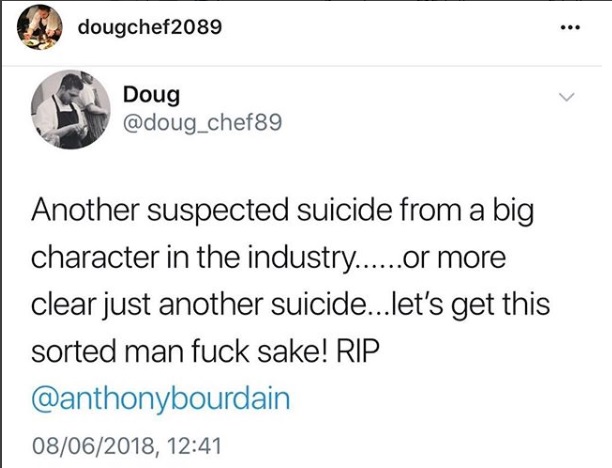This screenshot has height=468, width=612.
Task: Open the dougchef2089 username link
Action: (150, 27)
